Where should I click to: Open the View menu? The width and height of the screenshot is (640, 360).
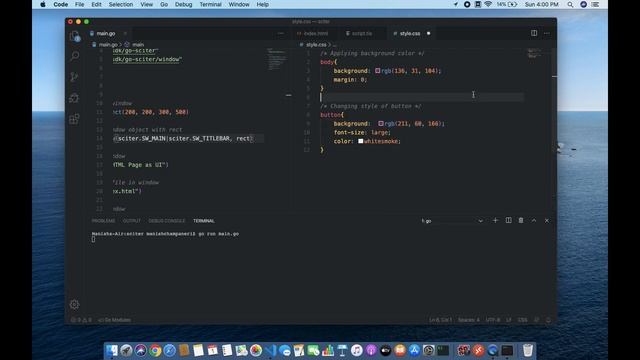tap(147, 4)
